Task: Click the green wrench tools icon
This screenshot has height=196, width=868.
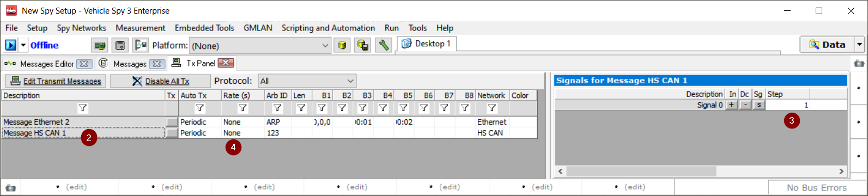Action: click(384, 45)
